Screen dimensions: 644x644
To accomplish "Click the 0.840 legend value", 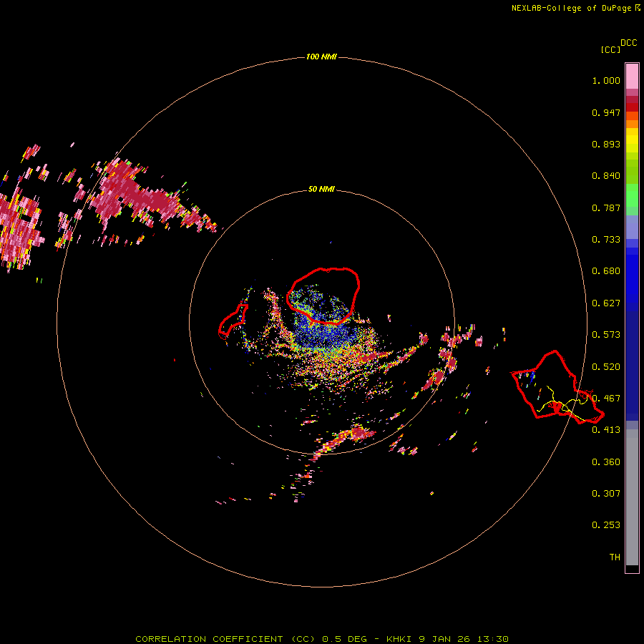I will click(606, 176).
